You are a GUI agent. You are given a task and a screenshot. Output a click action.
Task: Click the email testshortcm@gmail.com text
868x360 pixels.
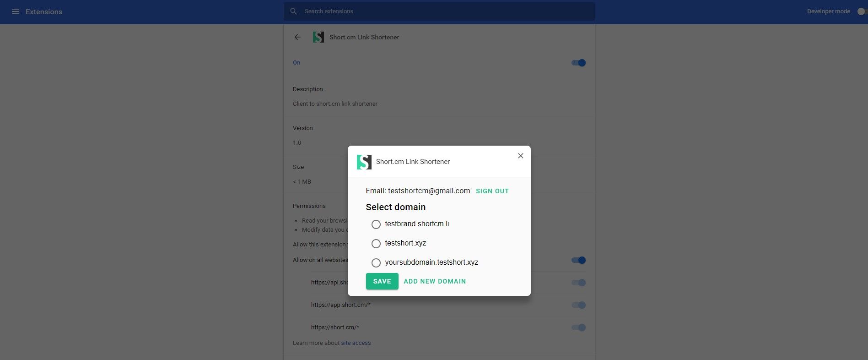429,191
